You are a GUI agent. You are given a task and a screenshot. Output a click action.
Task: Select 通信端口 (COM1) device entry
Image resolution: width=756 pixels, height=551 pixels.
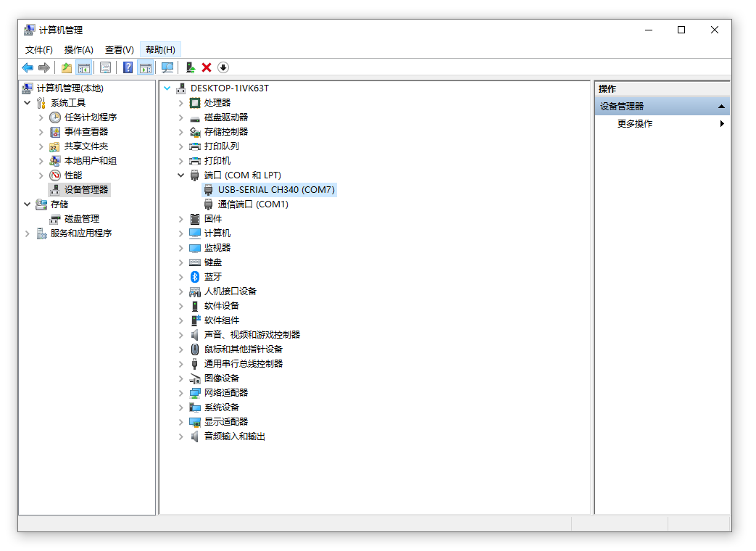[253, 204]
